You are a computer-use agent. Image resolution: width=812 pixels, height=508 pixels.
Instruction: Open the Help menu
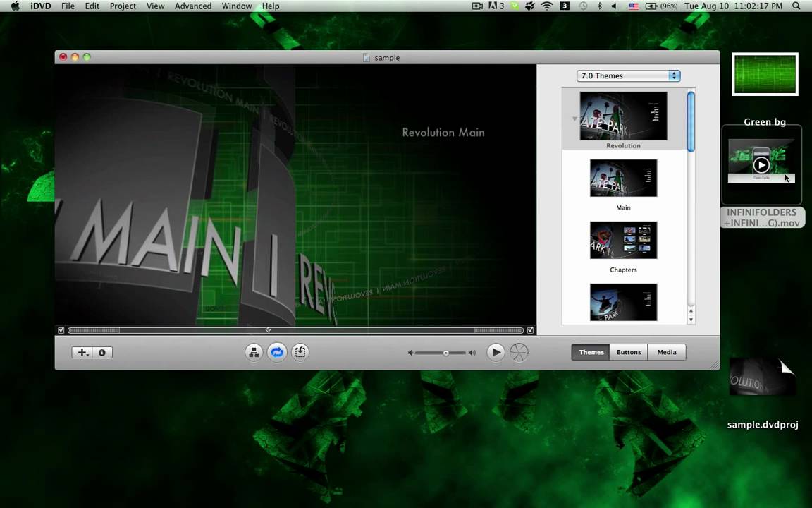click(271, 6)
